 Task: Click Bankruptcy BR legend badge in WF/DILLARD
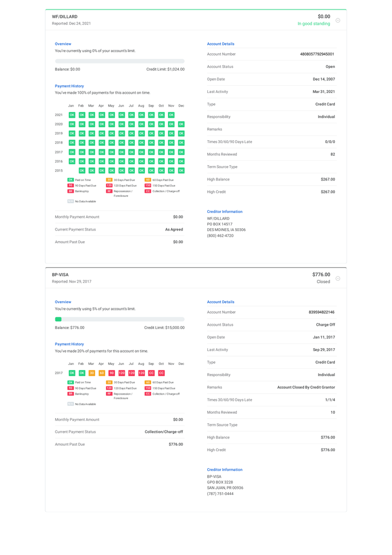(x=71, y=191)
